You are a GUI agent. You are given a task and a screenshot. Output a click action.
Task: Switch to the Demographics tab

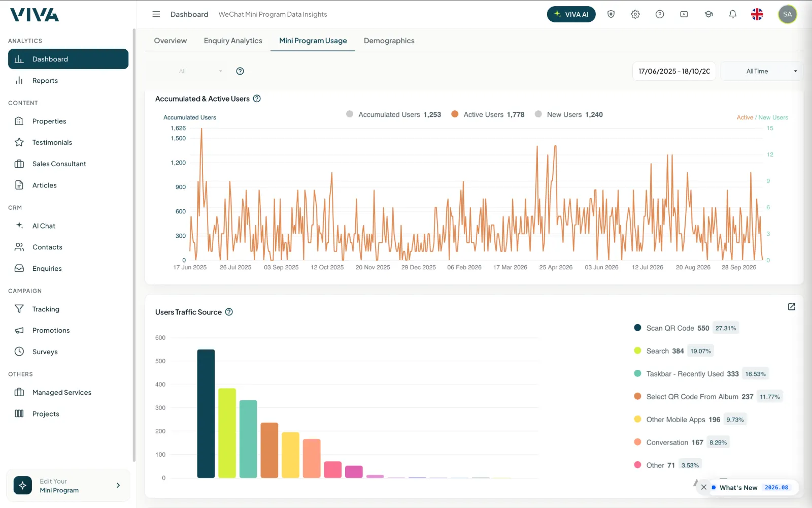389,41
